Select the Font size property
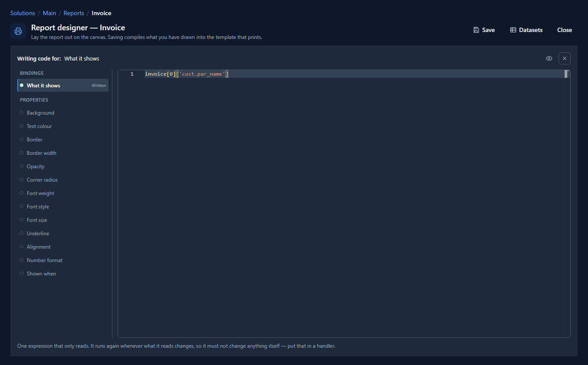Viewport: 588px width, 365px height. (63, 220)
